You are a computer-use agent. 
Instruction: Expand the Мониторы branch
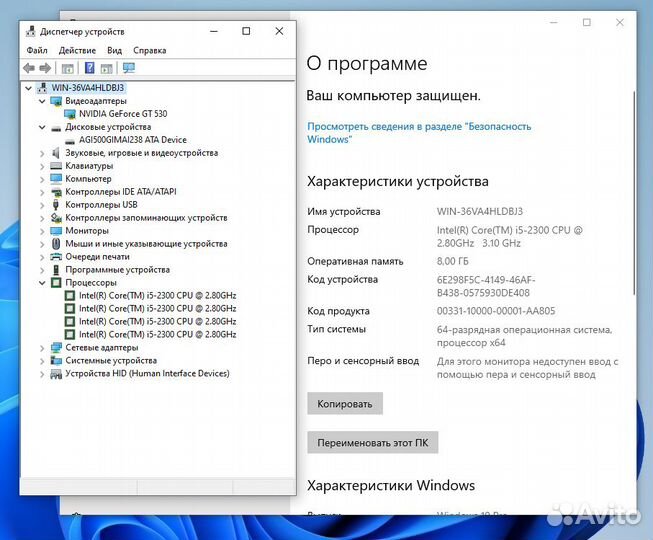[x=42, y=231]
